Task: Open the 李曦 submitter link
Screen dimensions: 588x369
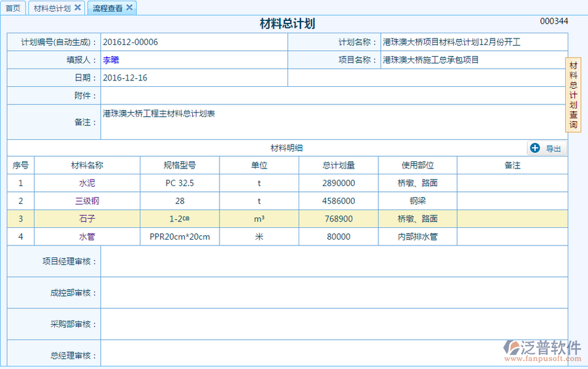Action: [111, 60]
